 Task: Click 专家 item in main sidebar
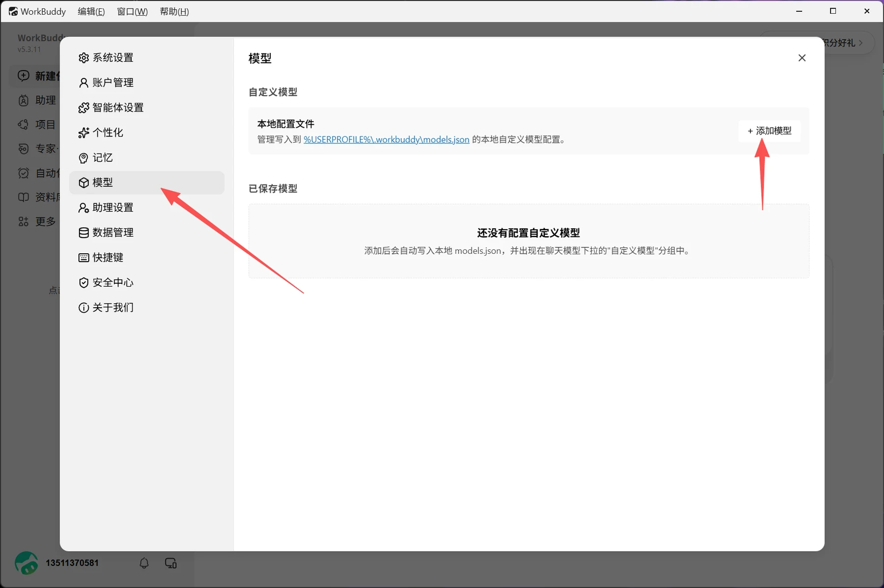pyautogui.click(x=38, y=149)
